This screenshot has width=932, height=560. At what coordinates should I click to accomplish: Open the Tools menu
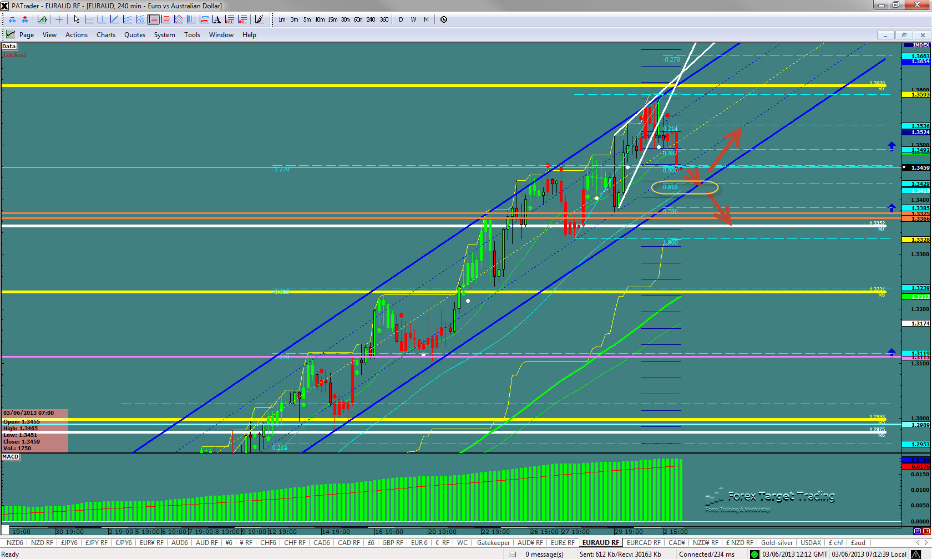(x=193, y=35)
